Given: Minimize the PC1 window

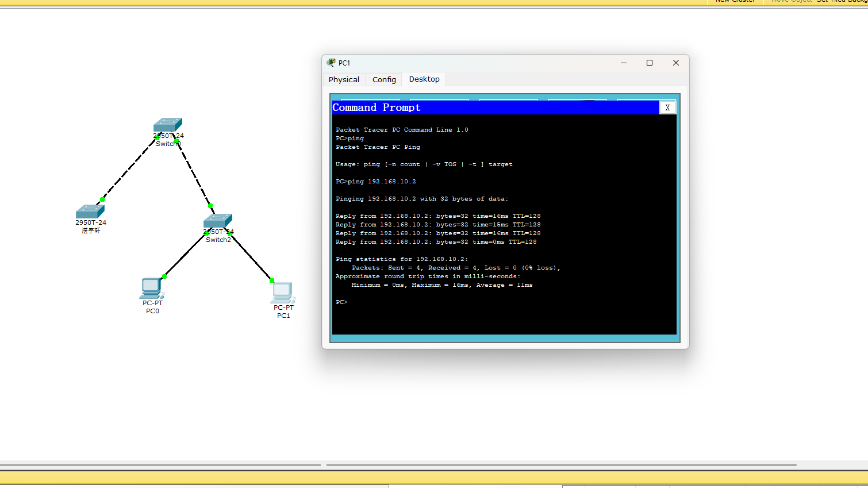Looking at the screenshot, I should [x=624, y=63].
